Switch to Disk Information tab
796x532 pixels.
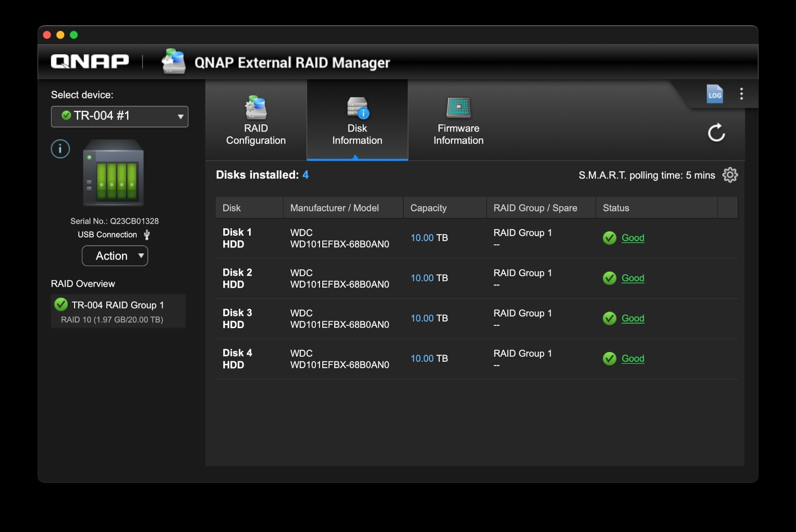pyautogui.click(x=357, y=121)
